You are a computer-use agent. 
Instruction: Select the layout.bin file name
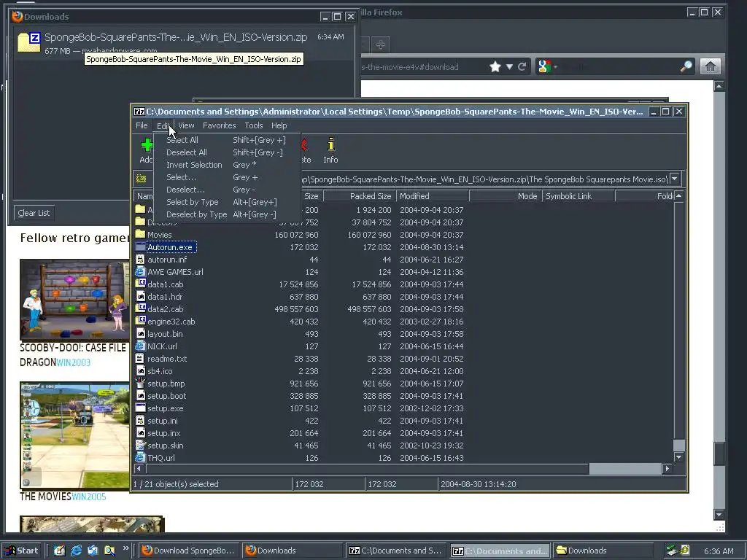(165, 334)
